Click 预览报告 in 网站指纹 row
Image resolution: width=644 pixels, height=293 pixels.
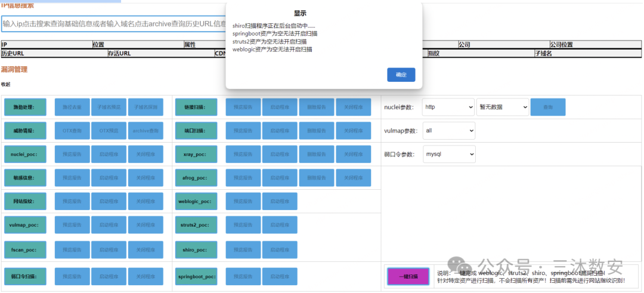click(x=72, y=201)
